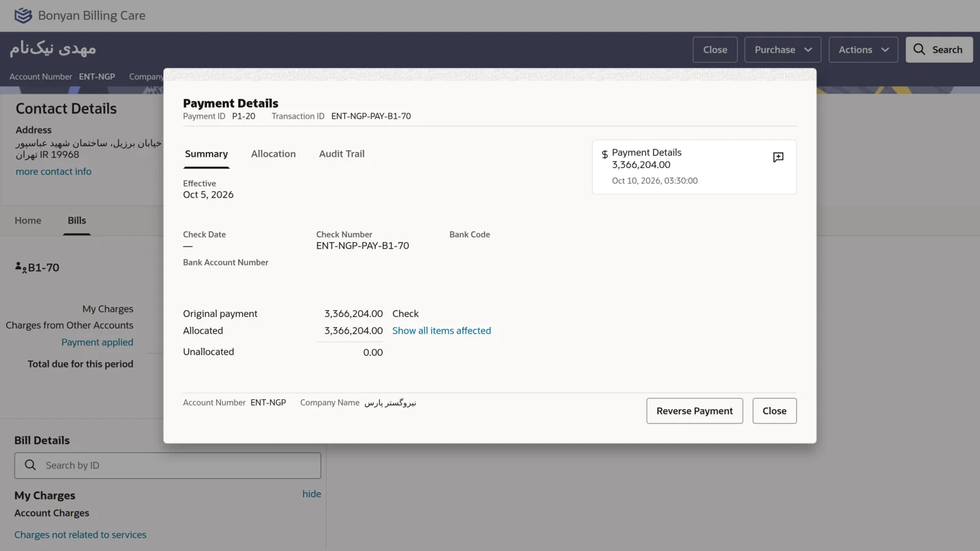Open the more contact info link

[x=53, y=171]
